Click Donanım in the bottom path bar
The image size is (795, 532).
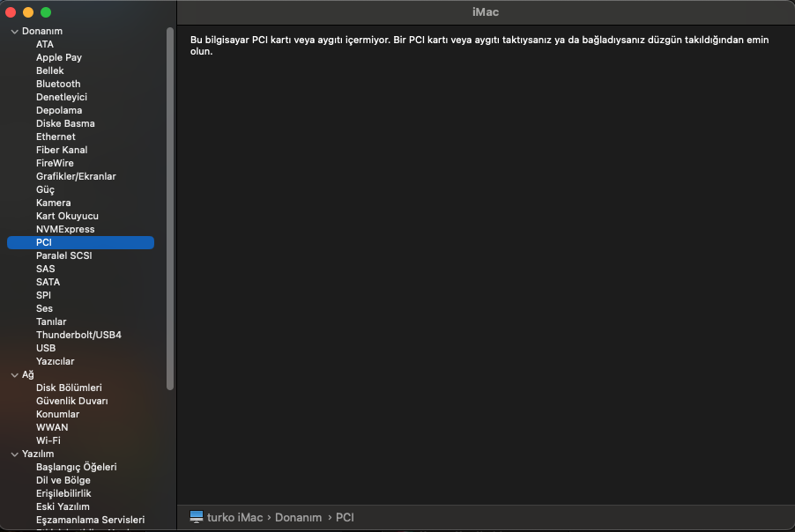point(298,517)
